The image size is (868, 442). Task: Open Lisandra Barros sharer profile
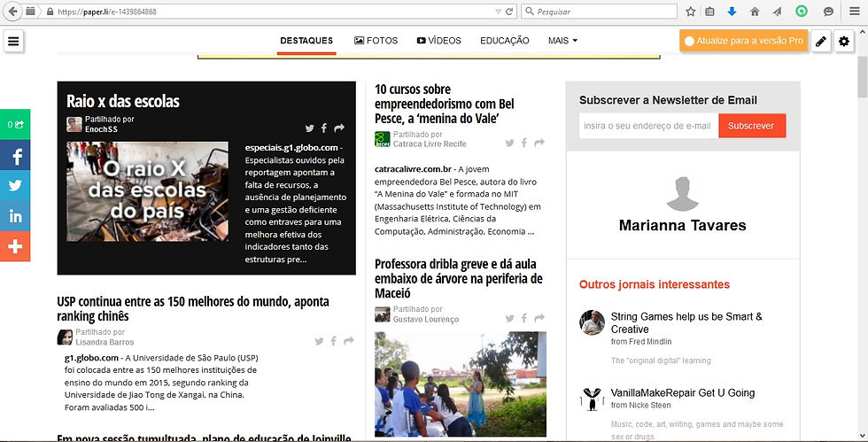pyautogui.click(x=105, y=342)
